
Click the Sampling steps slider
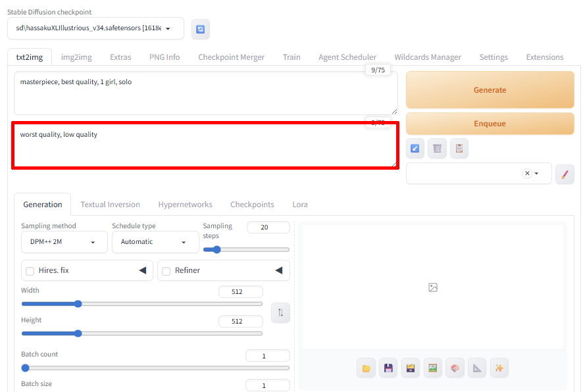[246, 250]
